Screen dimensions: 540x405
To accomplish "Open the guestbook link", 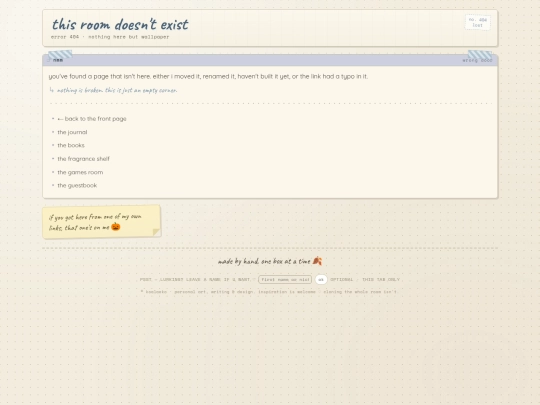I will click(x=77, y=185).
